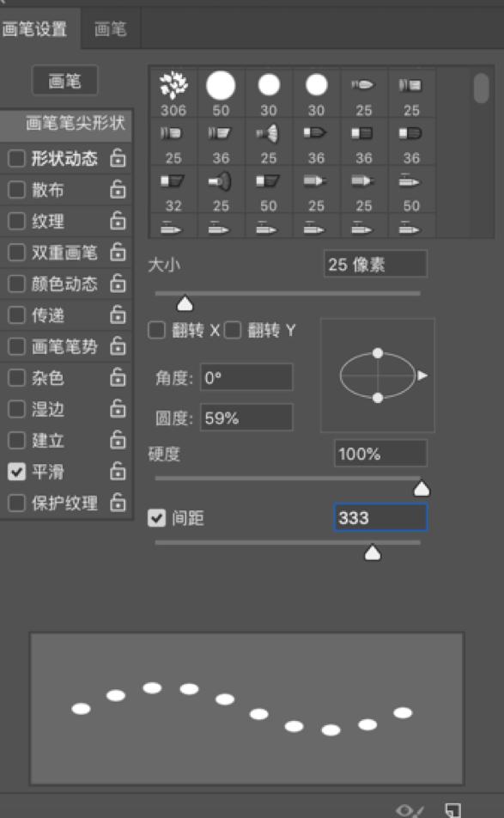Click the angle direction arrow handle
Screen dimensions: 504x818
422,375
